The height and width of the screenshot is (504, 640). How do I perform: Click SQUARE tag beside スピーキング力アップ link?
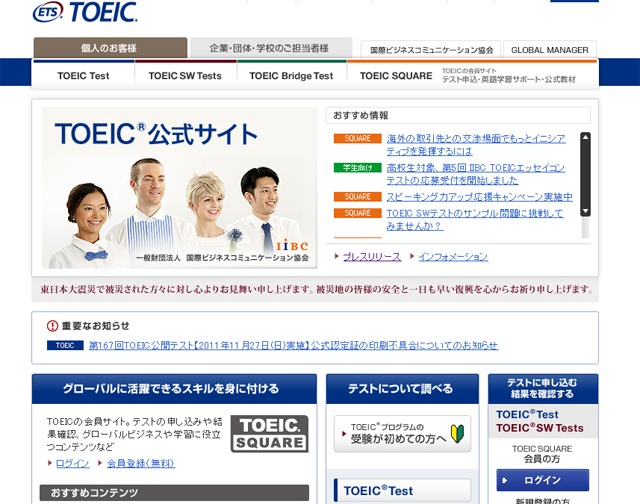(358, 197)
